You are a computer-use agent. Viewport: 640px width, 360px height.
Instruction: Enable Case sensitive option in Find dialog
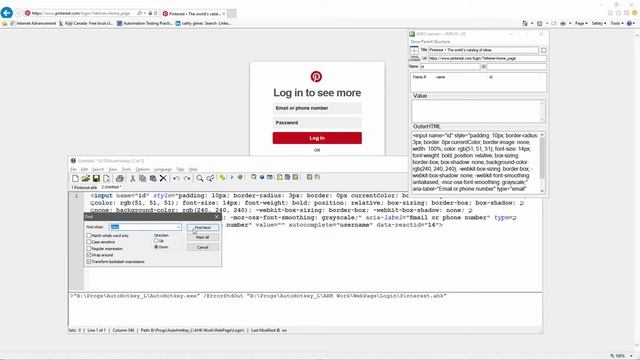click(89, 242)
